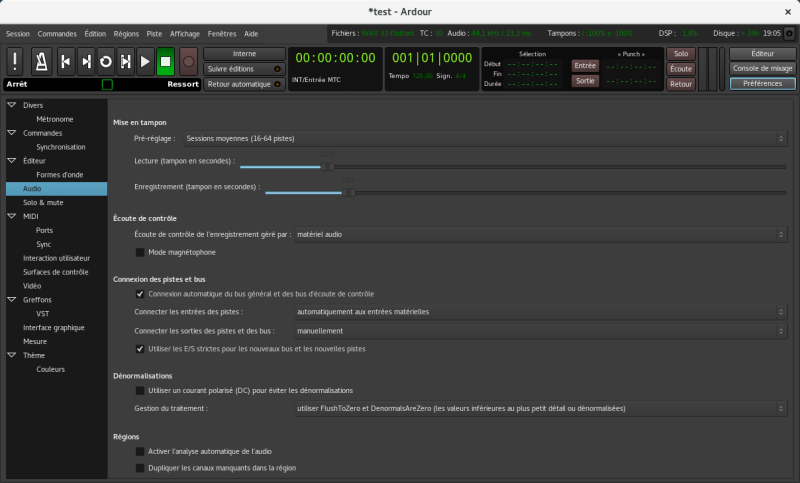The height and width of the screenshot is (483, 800).
Task: Arm the global record button
Action: (188, 62)
